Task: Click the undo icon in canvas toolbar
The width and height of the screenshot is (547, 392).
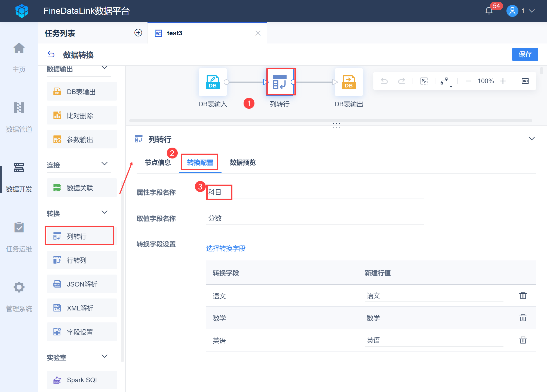Action: pyautogui.click(x=384, y=81)
